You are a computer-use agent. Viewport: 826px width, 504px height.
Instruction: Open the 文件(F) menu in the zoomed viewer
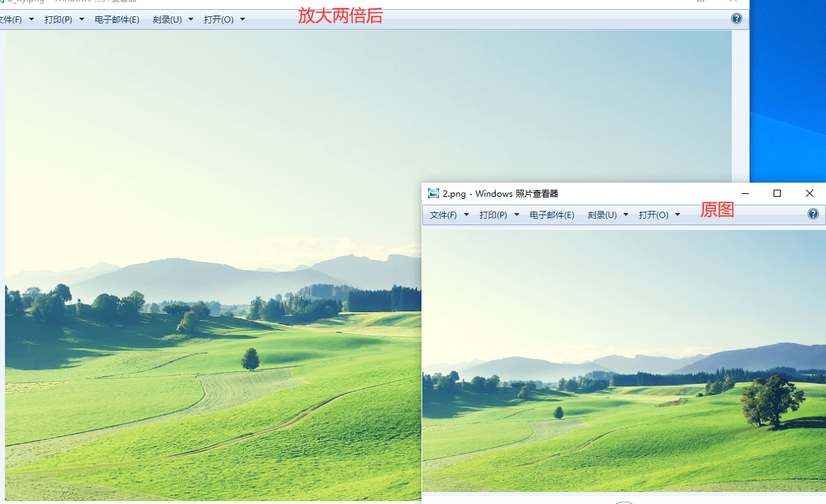[10, 19]
